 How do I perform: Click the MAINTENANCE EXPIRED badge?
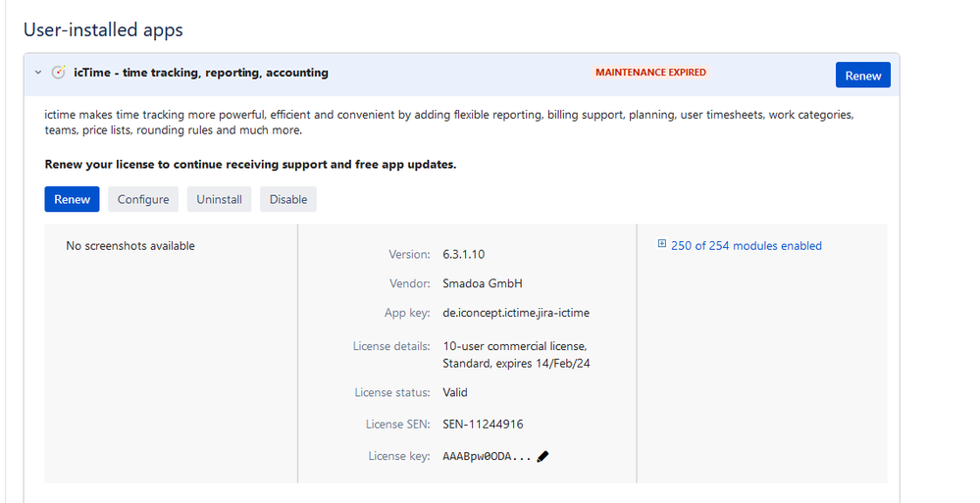pyautogui.click(x=650, y=73)
